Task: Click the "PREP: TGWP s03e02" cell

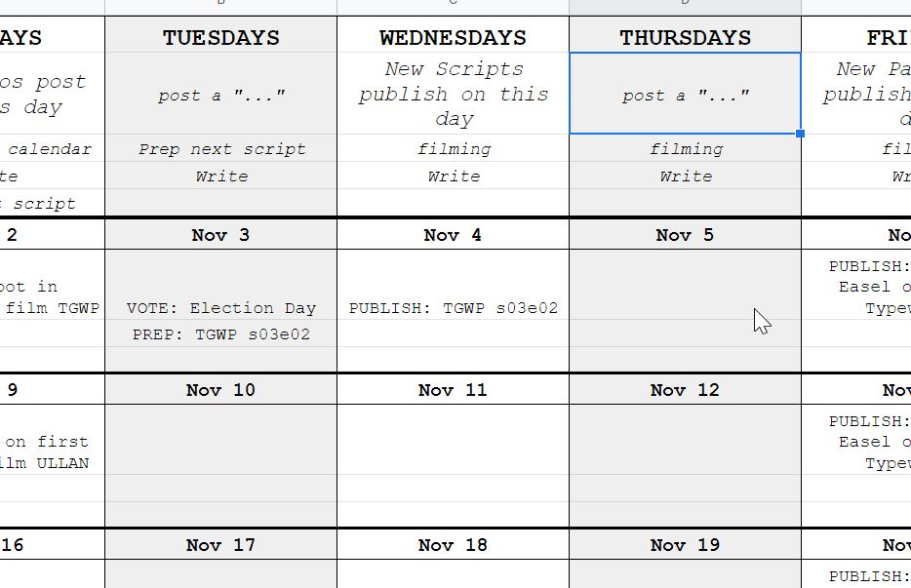Action: click(221, 334)
